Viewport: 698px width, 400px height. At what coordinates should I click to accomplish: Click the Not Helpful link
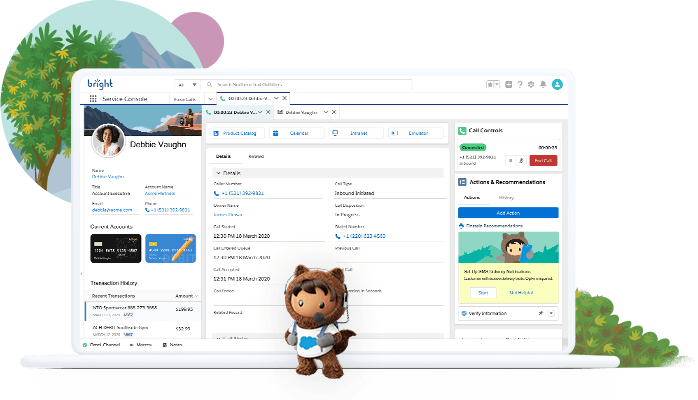click(x=521, y=293)
